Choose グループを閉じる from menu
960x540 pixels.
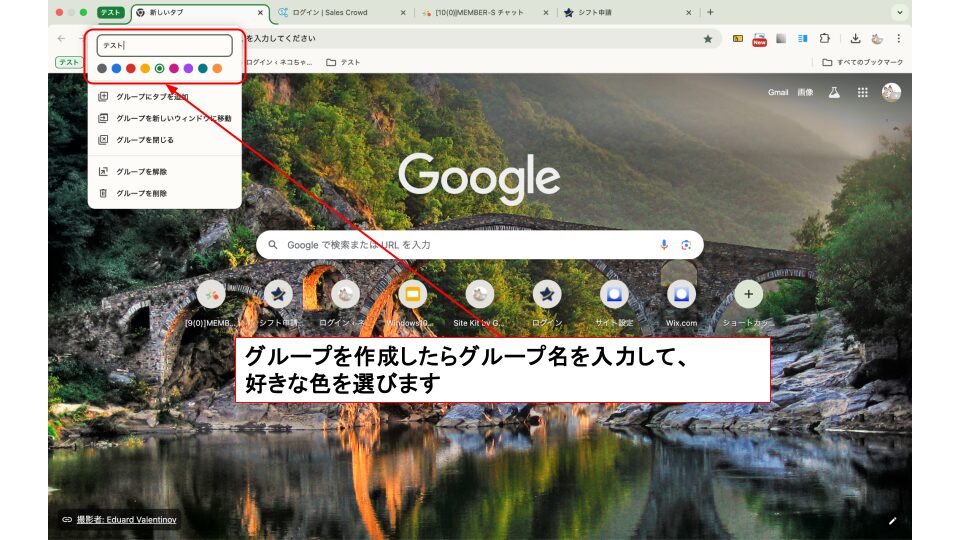144,140
